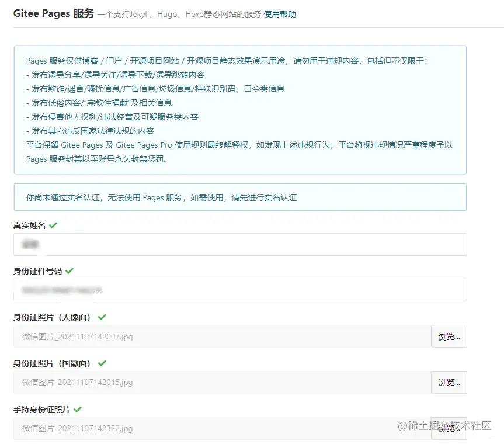Click the filename 微信图片_20211107142007.jpg
Viewport: 504px width, 444px height.
(75, 337)
